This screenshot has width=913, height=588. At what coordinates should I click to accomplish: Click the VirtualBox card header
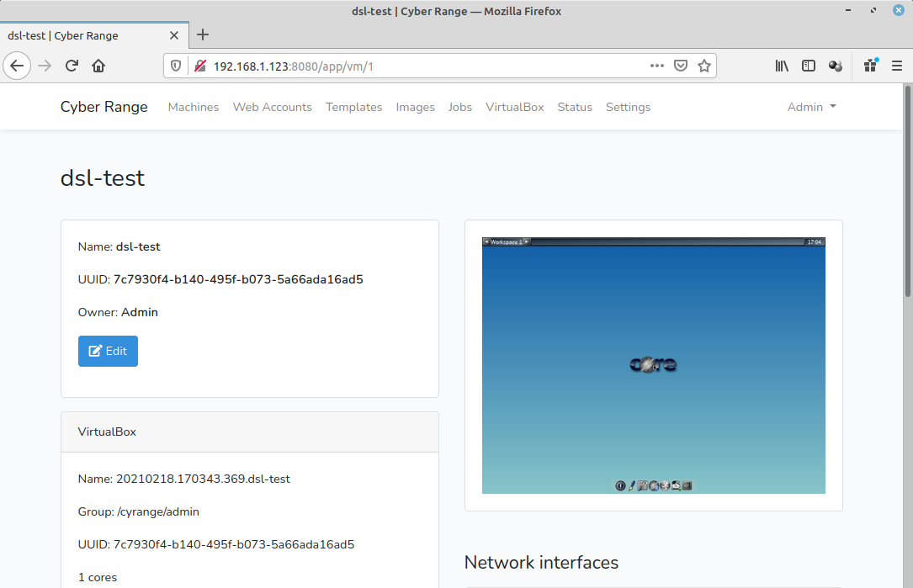click(250, 432)
